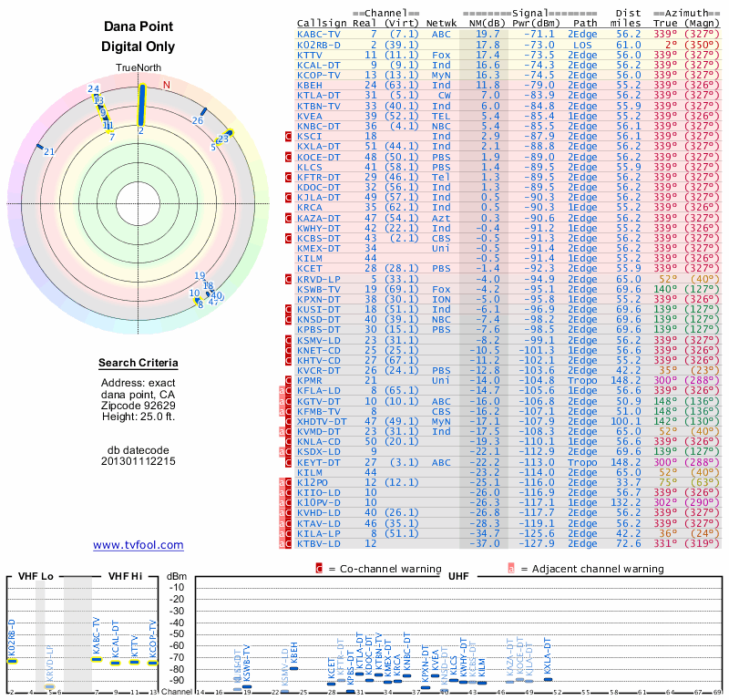Click the channel 21 marker on radar plot
The width and height of the screenshot is (729, 700).
click(40, 147)
